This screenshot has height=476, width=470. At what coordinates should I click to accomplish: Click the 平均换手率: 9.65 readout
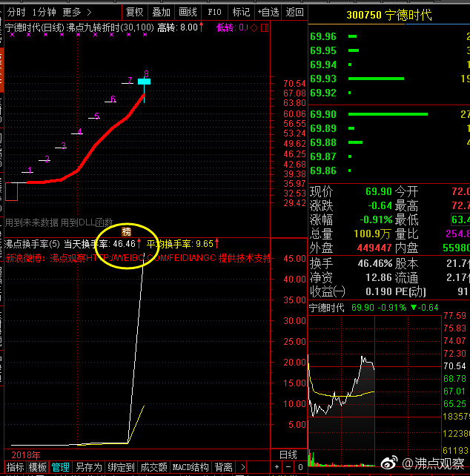tap(180, 244)
